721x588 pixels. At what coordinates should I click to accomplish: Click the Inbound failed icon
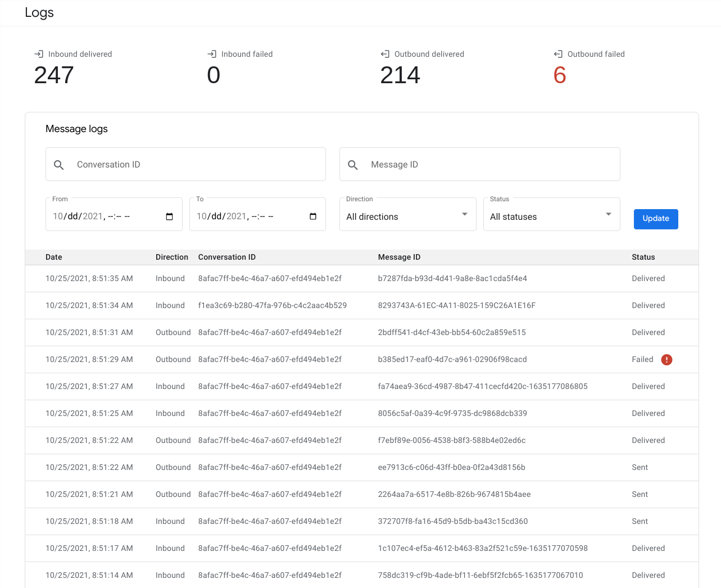212,54
